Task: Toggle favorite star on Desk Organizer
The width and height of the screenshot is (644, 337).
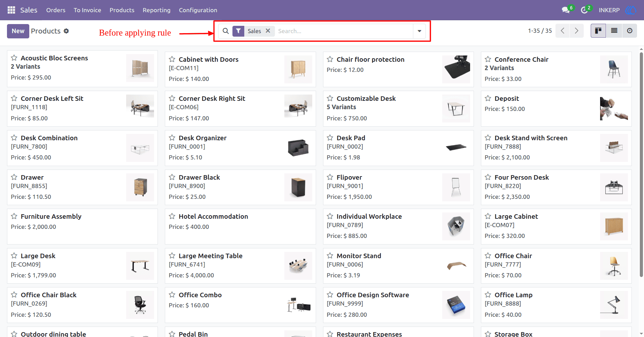Action: click(x=172, y=138)
